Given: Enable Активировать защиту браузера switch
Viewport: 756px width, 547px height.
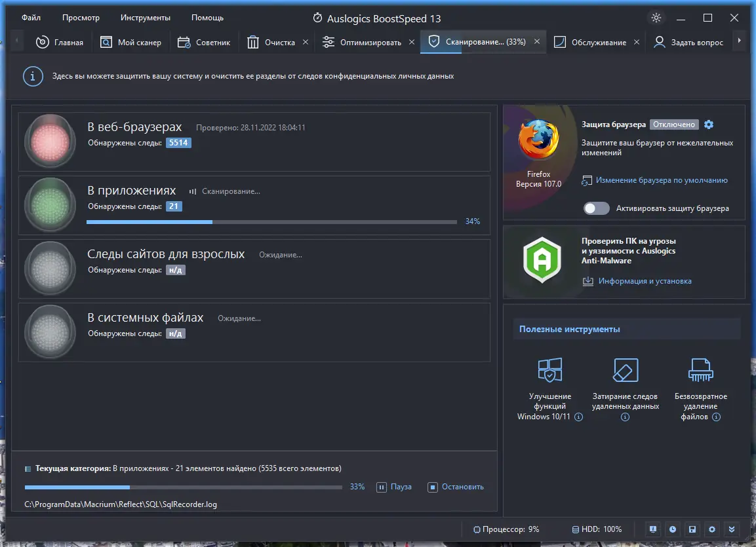Looking at the screenshot, I should click(x=597, y=208).
